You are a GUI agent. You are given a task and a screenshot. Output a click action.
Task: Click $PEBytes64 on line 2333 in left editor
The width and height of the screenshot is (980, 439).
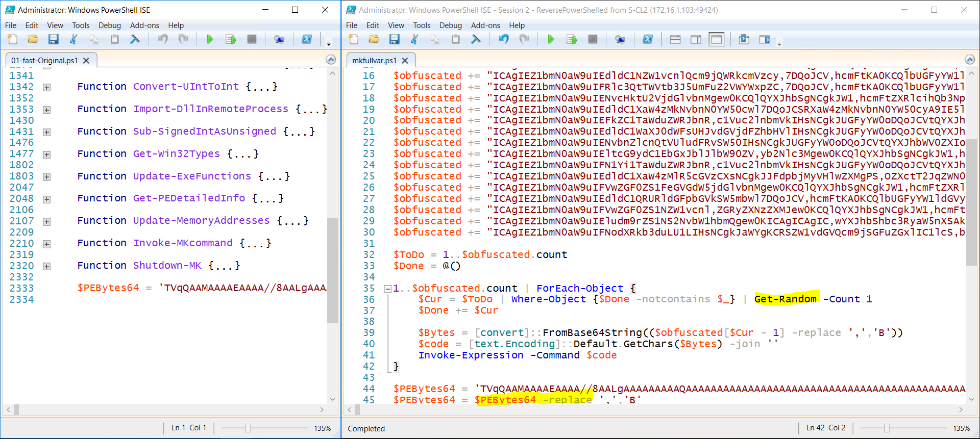108,288
